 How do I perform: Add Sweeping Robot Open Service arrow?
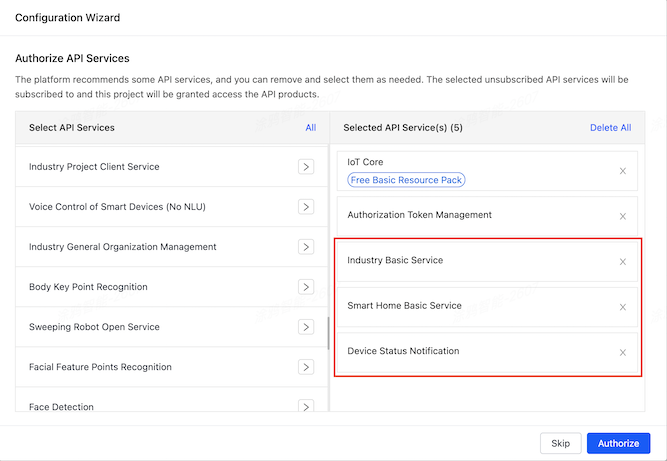click(306, 327)
